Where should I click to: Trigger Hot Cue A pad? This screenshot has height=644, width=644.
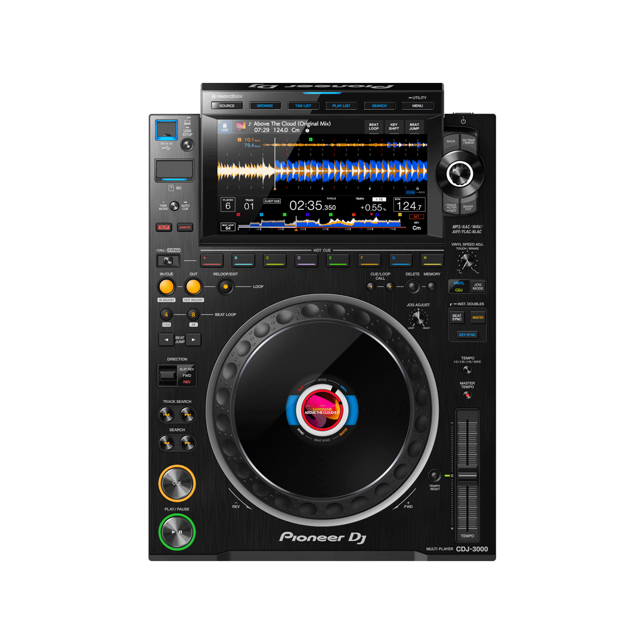(x=212, y=261)
